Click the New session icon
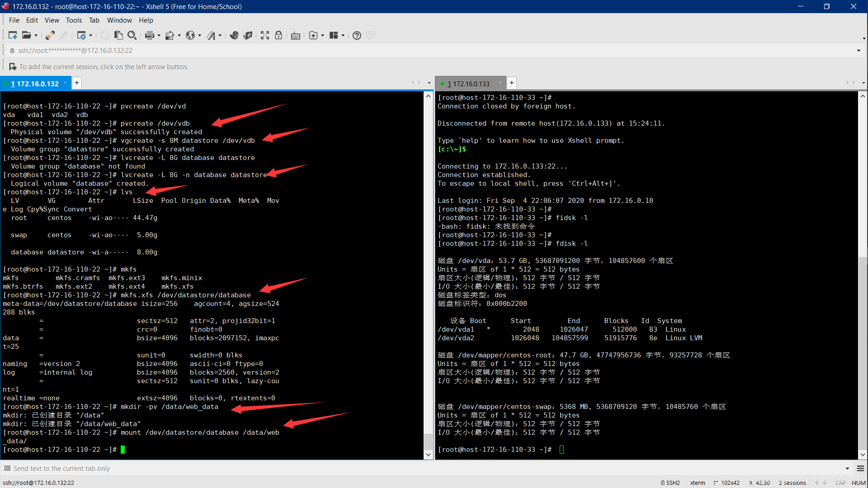The width and height of the screenshot is (868, 488). 13,35
